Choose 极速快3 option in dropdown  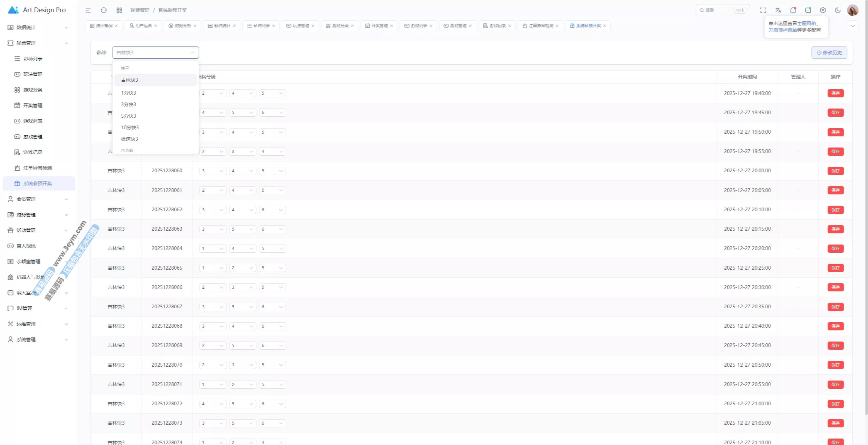coord(130,139)
